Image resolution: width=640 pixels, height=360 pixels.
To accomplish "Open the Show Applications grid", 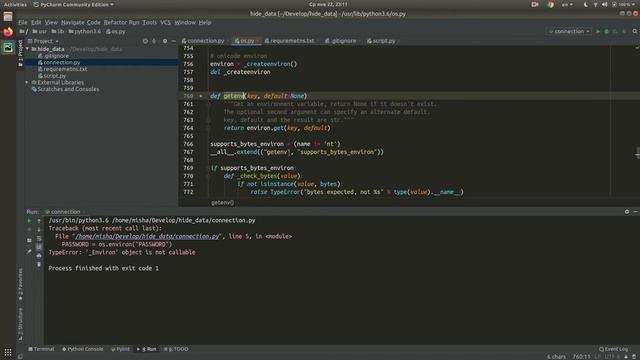I will click(8, 352).
